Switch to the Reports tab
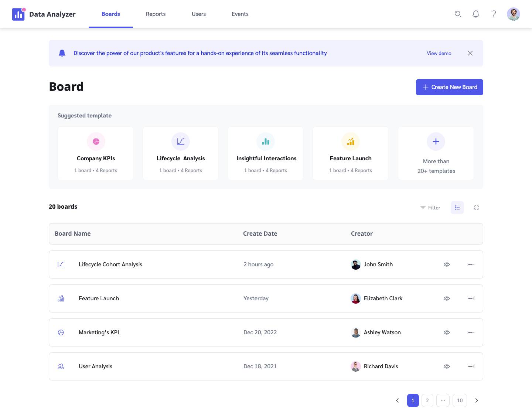532x420 pixels. (x=156, y=14)
